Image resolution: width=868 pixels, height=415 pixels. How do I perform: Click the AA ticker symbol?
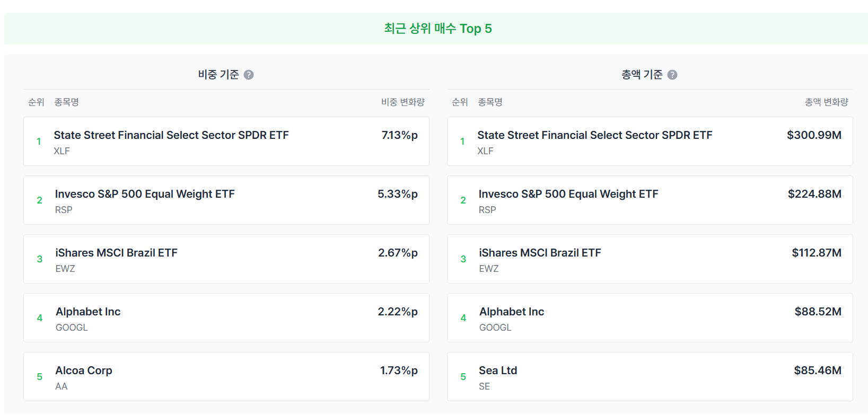pos(62,386)
